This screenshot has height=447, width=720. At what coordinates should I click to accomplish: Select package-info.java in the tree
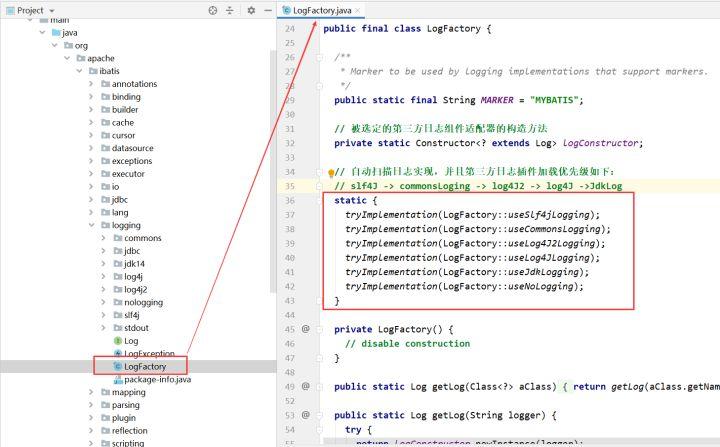click(157, 380)
